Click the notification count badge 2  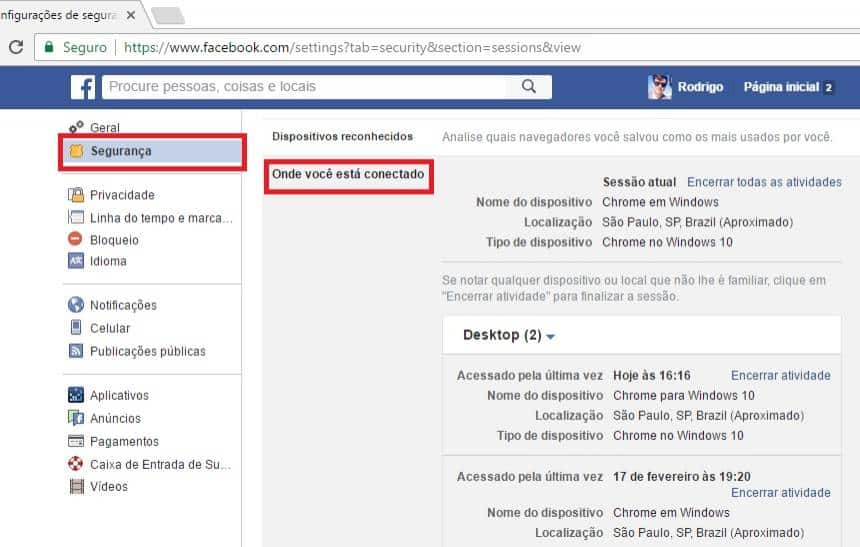(828, 87)
